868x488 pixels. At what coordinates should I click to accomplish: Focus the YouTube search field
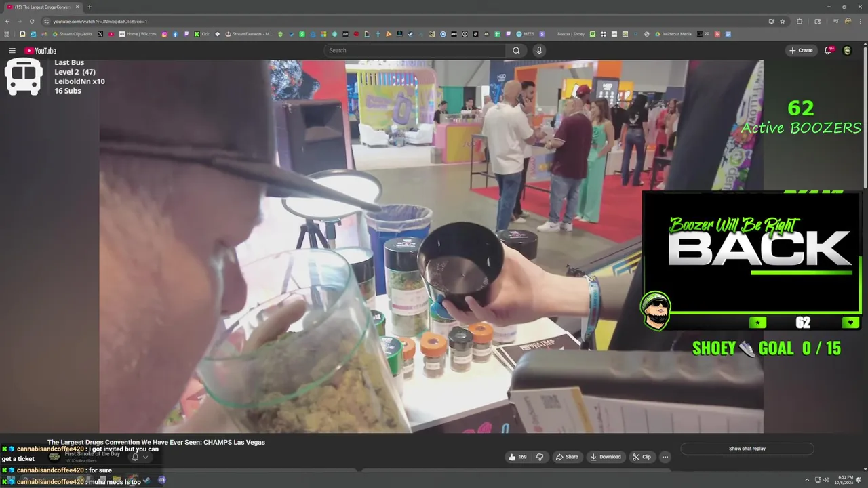pyautogui.click(x=415, y=50)
